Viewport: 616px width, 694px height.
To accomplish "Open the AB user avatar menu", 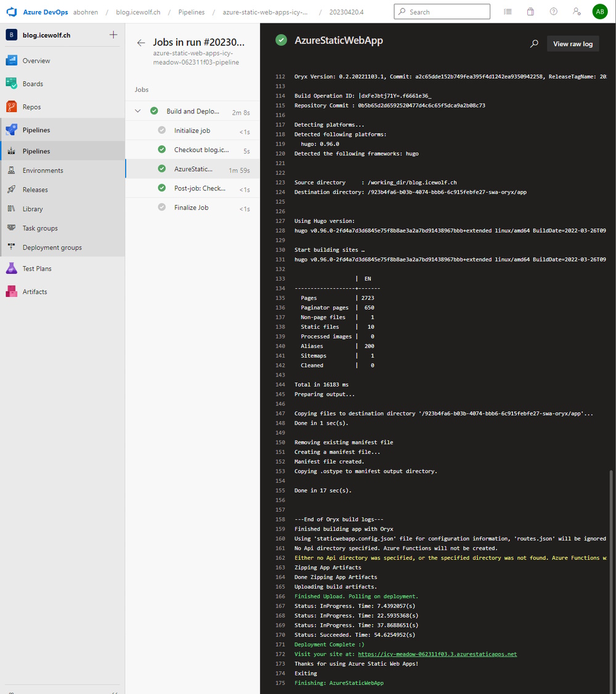I will 600,12.
